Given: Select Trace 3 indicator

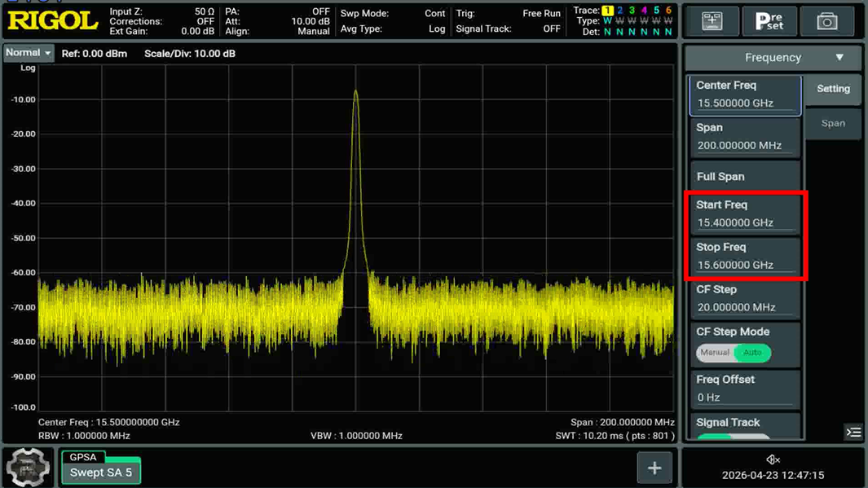Looking at the screenshot, I should click(x=632, y=11).
